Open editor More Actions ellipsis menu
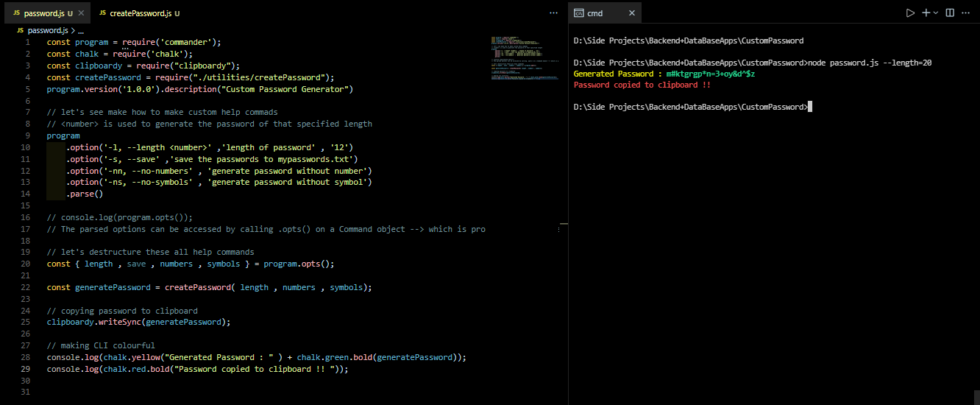Image resolution: width=980 pixels, height=405 pixels. (553, 13)
